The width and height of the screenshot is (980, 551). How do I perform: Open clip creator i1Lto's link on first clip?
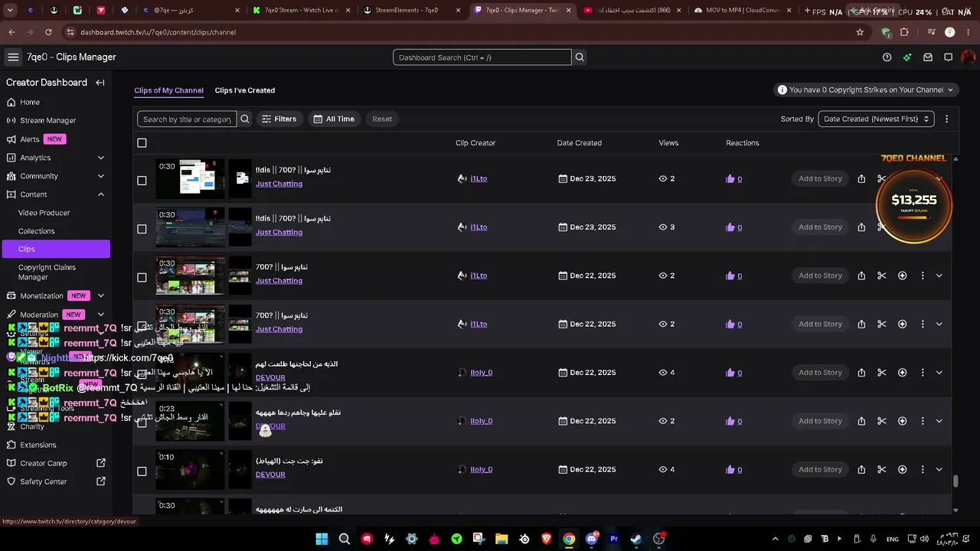pyautogui.click(x=479, y=179)
